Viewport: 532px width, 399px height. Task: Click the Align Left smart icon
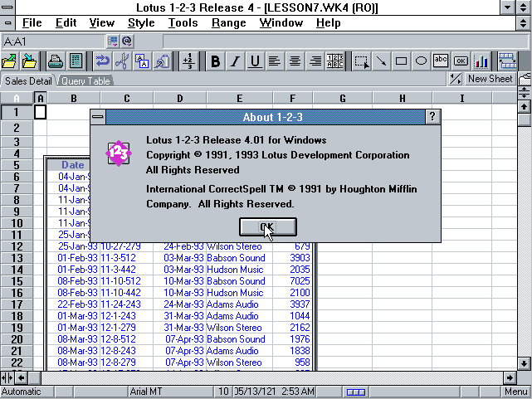click(275, 61)
